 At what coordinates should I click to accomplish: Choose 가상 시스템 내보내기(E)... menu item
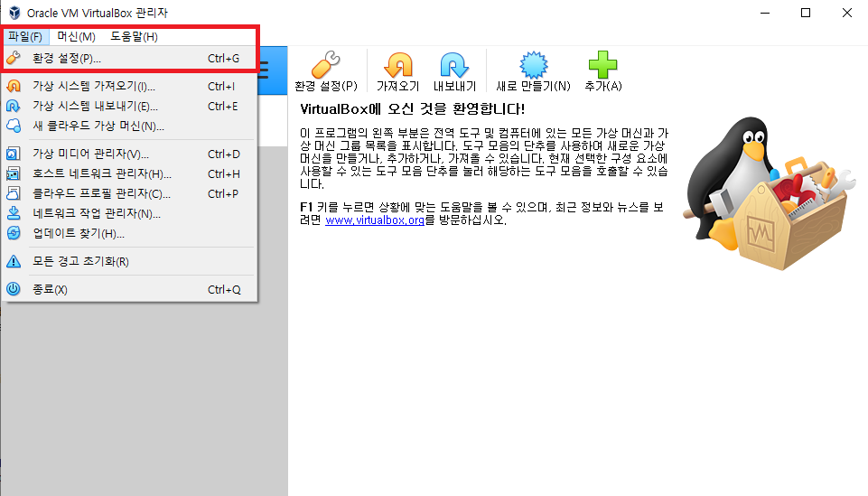[129, 106]
